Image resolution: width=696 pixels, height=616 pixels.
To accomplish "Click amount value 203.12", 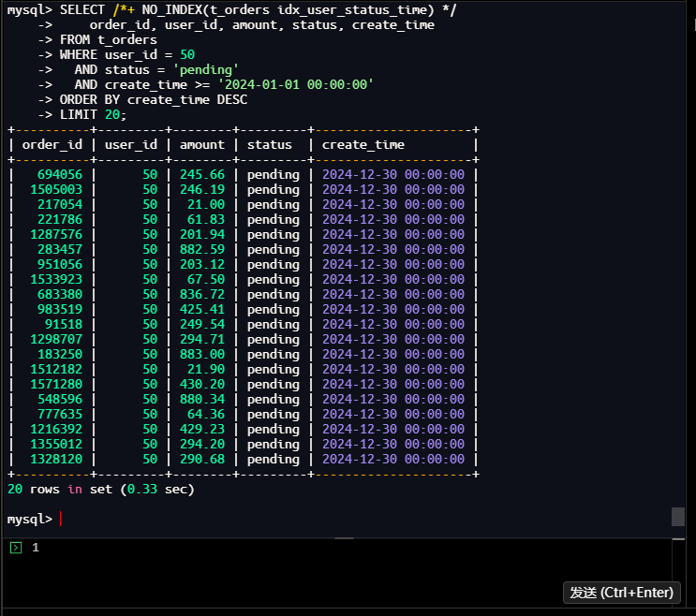I will tap(202, 264).
